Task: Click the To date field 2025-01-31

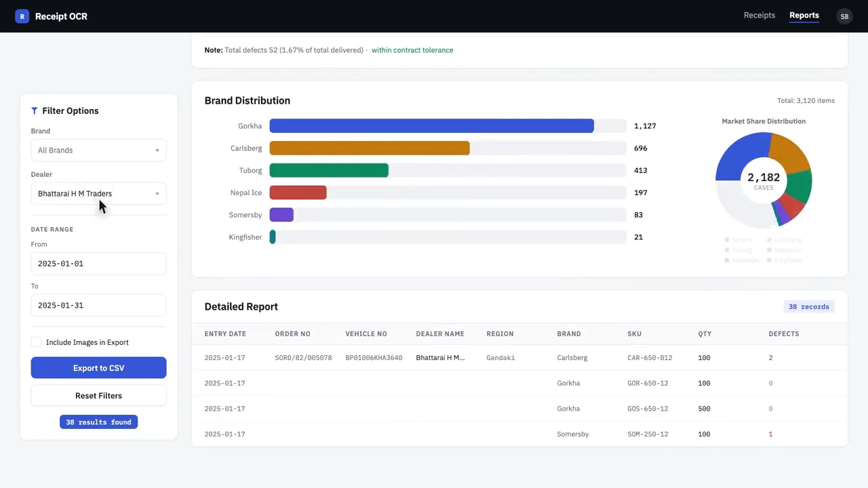Action: coord(98,306)
